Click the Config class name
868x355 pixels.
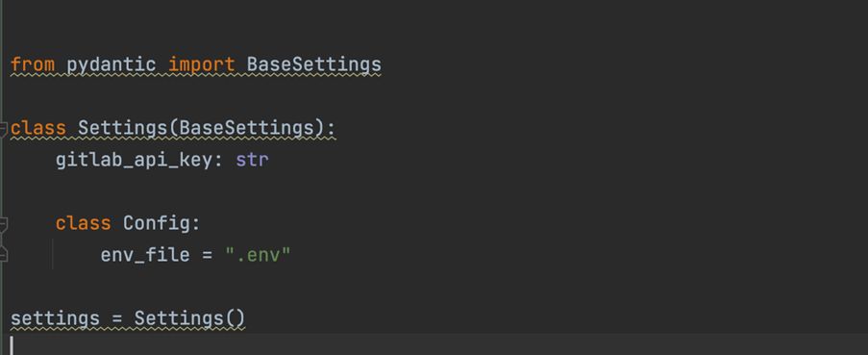point(156,223)
